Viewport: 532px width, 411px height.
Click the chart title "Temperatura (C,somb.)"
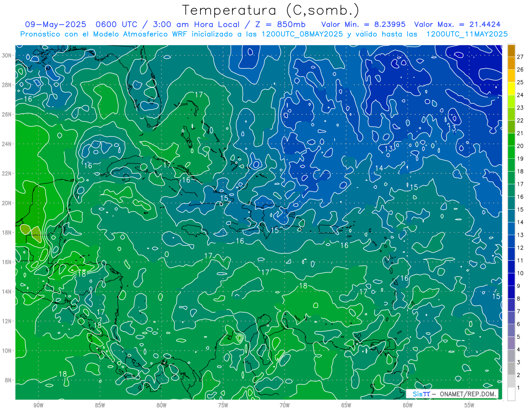(x=271, y=10)
